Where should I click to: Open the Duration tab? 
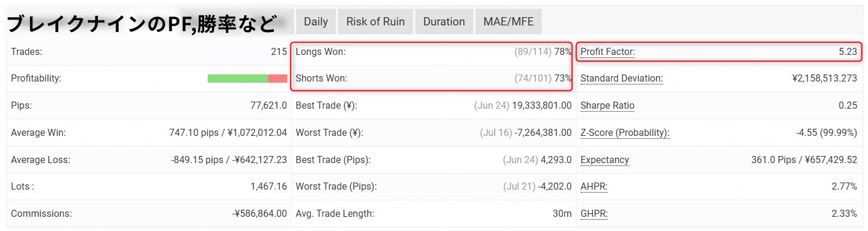[x=444, y=22]
